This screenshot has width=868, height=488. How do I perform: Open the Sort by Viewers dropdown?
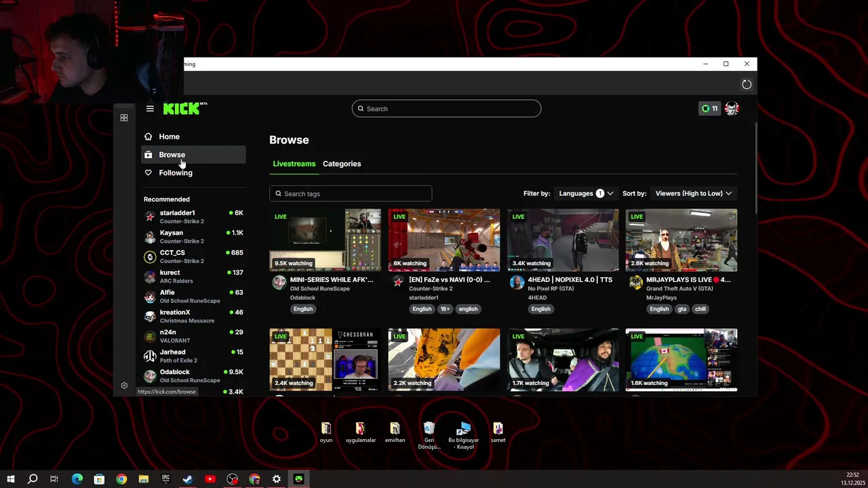(694, 193)
